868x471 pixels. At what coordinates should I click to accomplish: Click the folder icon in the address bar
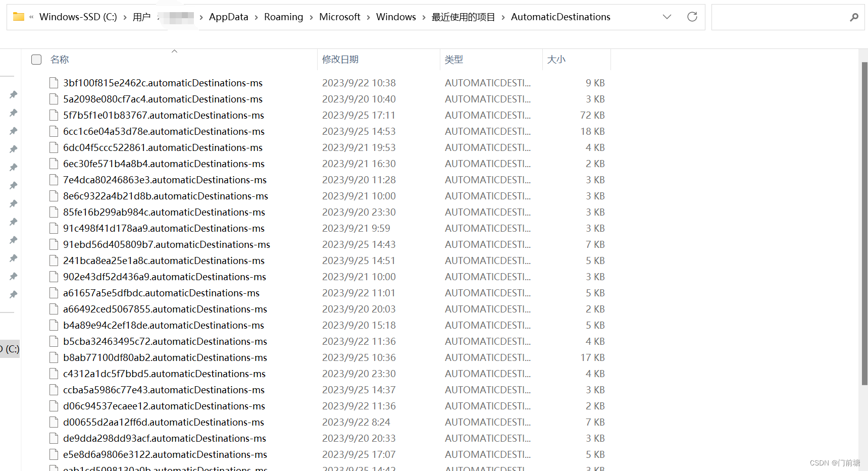pos(19,17)
